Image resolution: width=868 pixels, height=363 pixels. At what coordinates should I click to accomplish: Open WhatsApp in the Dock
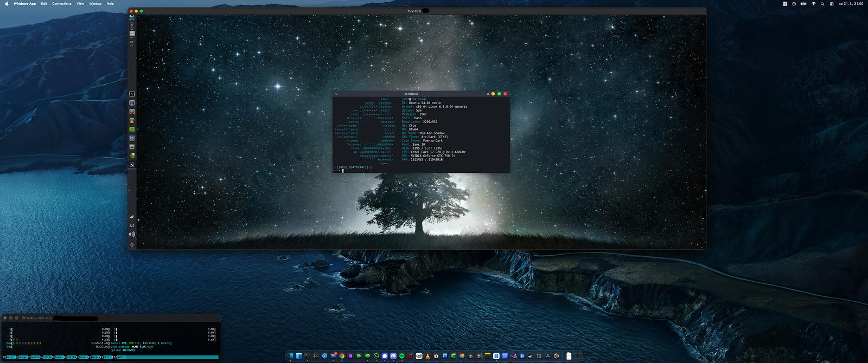pyautogui.click(x=376, y=356)
